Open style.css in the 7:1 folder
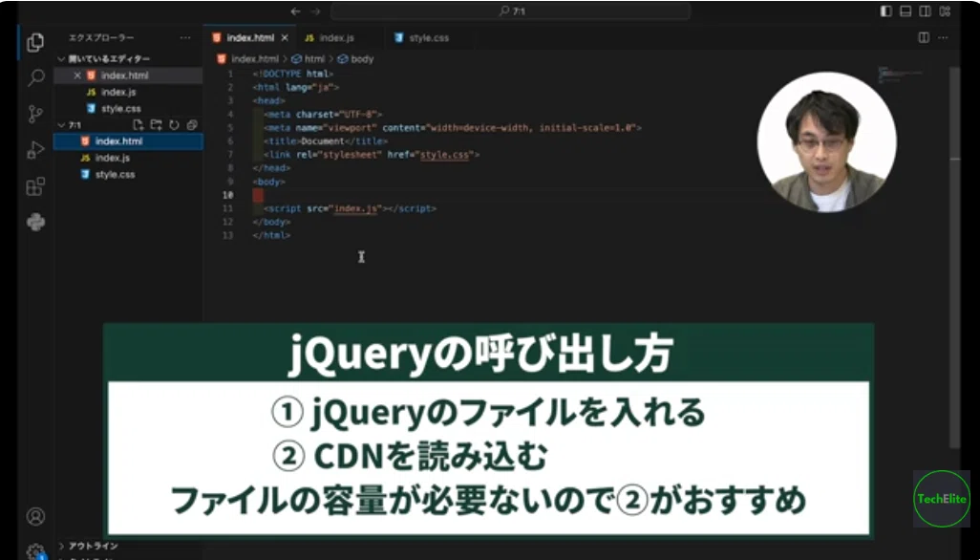The image size is (980, 560). pos(128,174)
